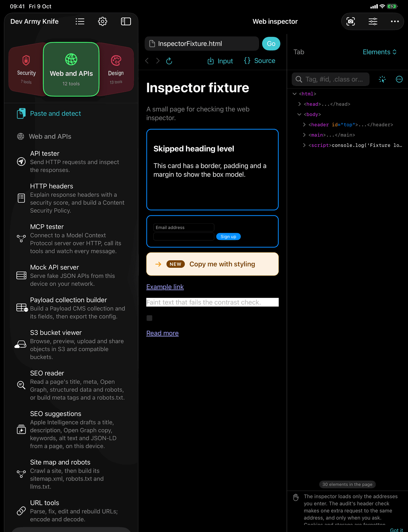The width and height of the screenshot is (408, 532).
Task: Open the MCP tester tool
Action: pyautogui.click(x=71, y=239)
